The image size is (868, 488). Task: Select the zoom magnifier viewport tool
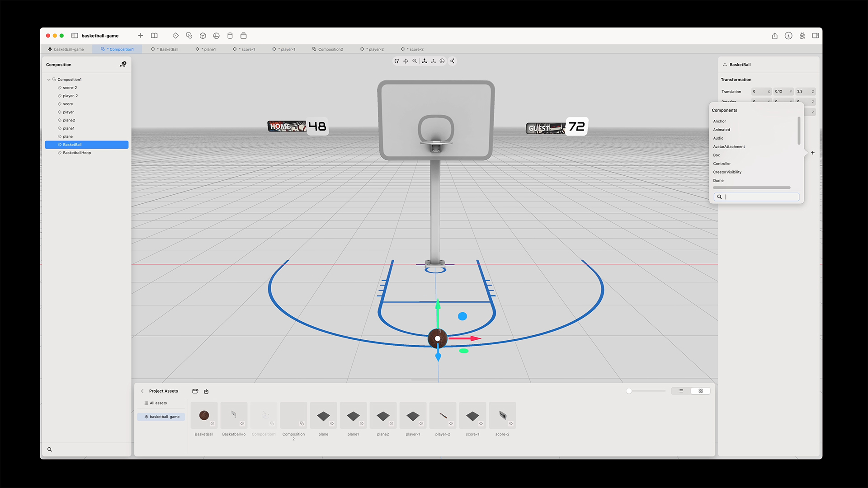pyautogui.click(x=415, y=61)
